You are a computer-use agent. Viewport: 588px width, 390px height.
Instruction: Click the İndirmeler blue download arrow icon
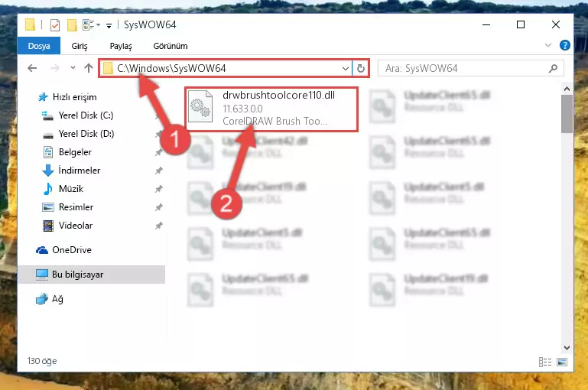47,171
